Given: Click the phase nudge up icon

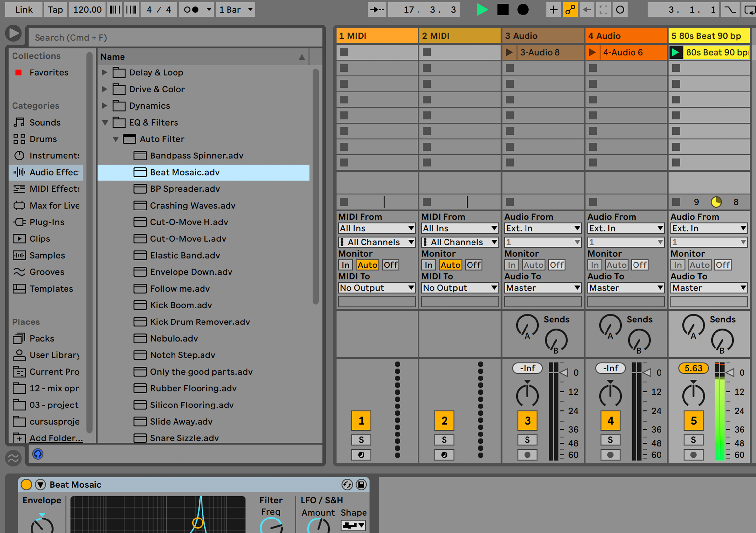Looking at the screenshot, I should coord(131,10).
